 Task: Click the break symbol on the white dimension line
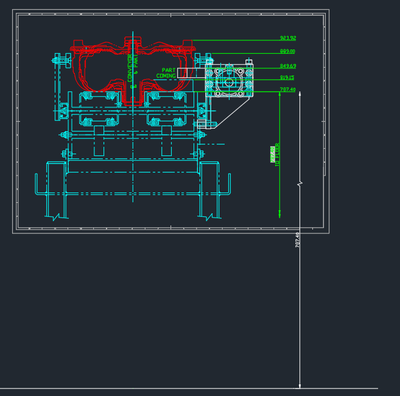click(300, 184)
